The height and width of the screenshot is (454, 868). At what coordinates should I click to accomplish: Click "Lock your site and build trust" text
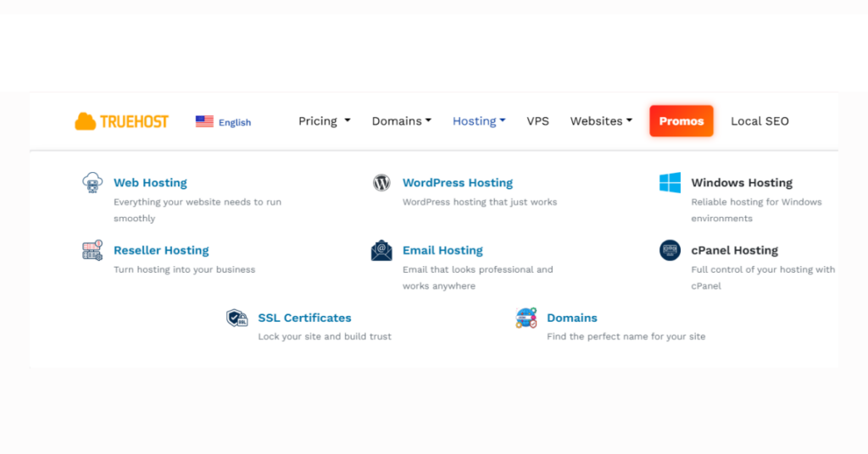[x=325, y=336]
